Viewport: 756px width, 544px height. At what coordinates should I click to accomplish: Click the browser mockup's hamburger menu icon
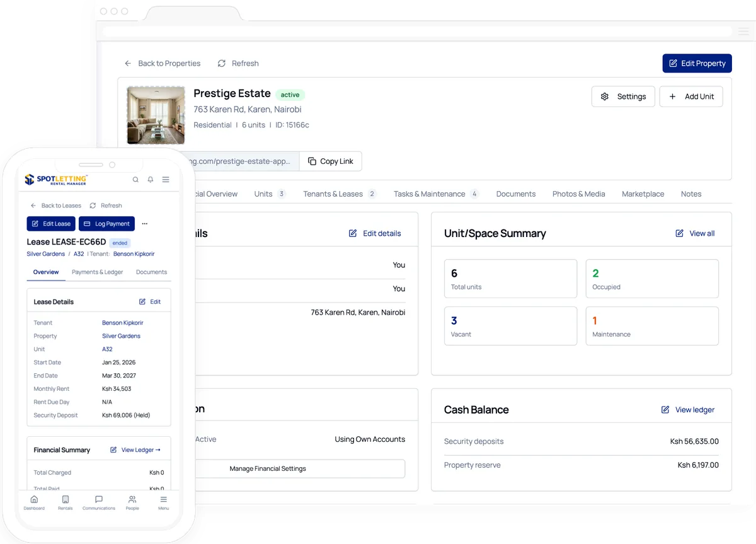pyautogui.click(x=743, y=31)
